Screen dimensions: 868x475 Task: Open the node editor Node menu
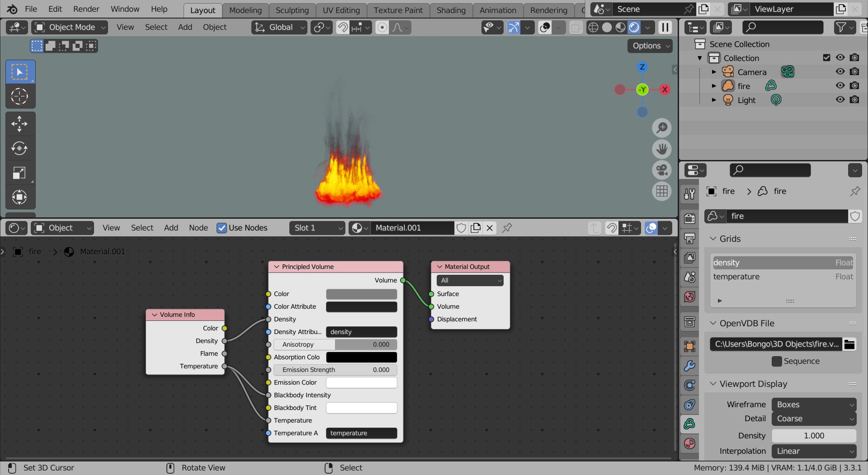point(198,228)
